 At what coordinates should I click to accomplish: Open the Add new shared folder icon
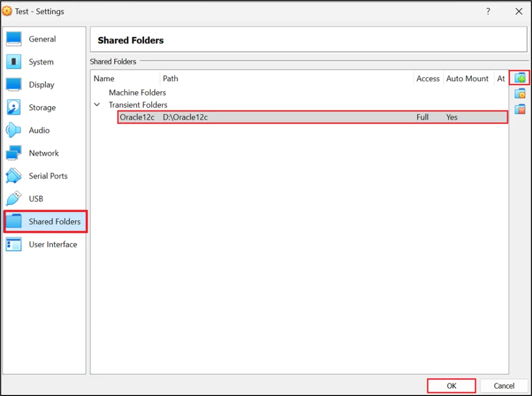point(520,77)
